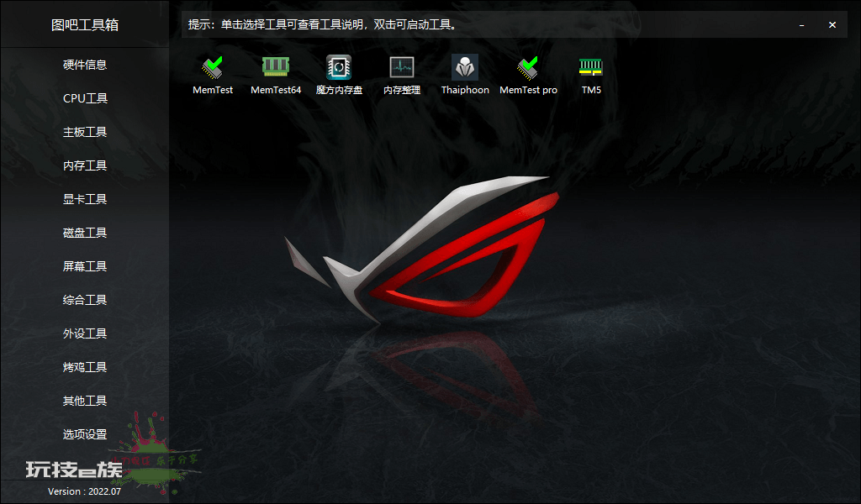This screenshot has height=504, width=861.
Task: Open the 主板工具 category
Action: (x=85, y=132)
